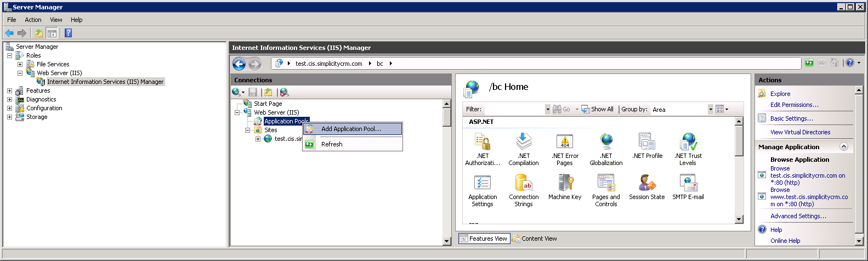This screenshot has height=261, width=868.
Task: Click the IIS Manager forward navigation arrow
Action: (255, 64)
